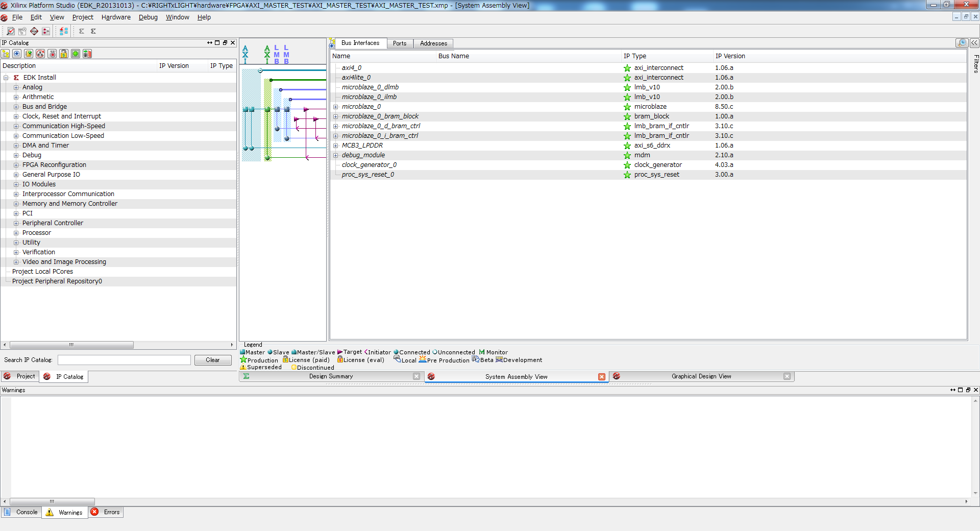Click the add IP chip icon with green plus

(x=29, y=54)
